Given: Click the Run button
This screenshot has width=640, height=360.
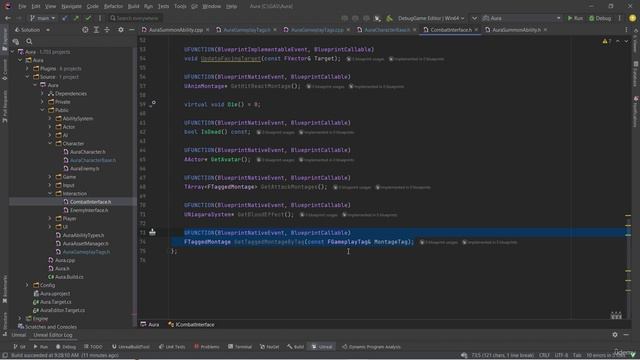Looking at the screenshot, I should pos(575,18).
